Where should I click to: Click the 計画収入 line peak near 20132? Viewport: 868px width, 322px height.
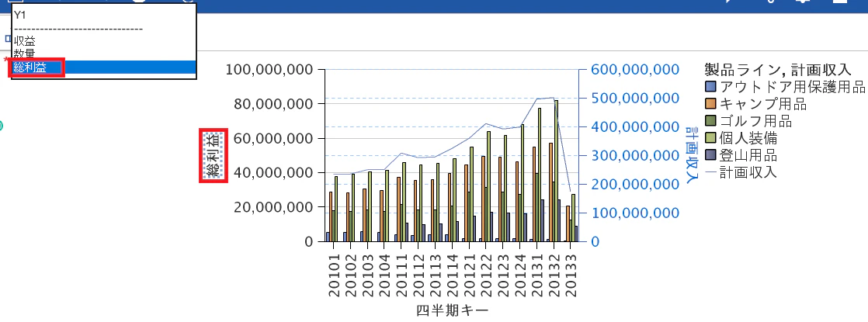tap(553, 97)
